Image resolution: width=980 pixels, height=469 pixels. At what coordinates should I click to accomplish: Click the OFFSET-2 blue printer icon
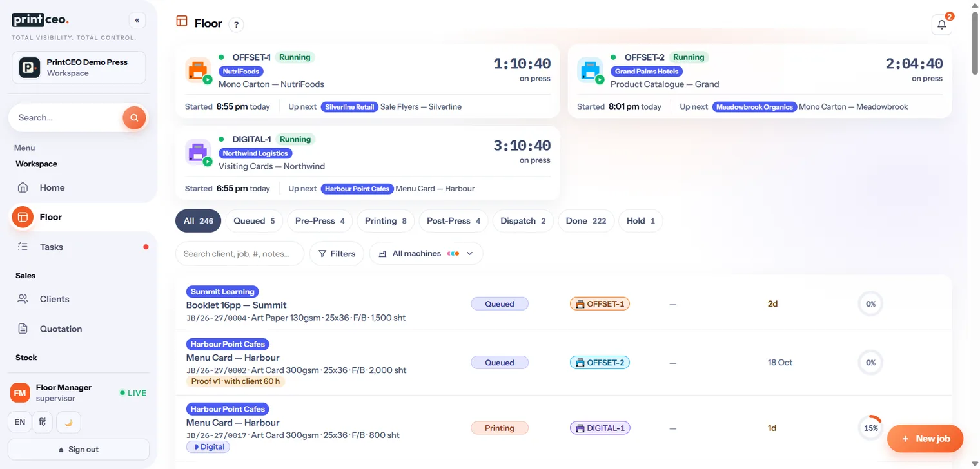(590, 70)
